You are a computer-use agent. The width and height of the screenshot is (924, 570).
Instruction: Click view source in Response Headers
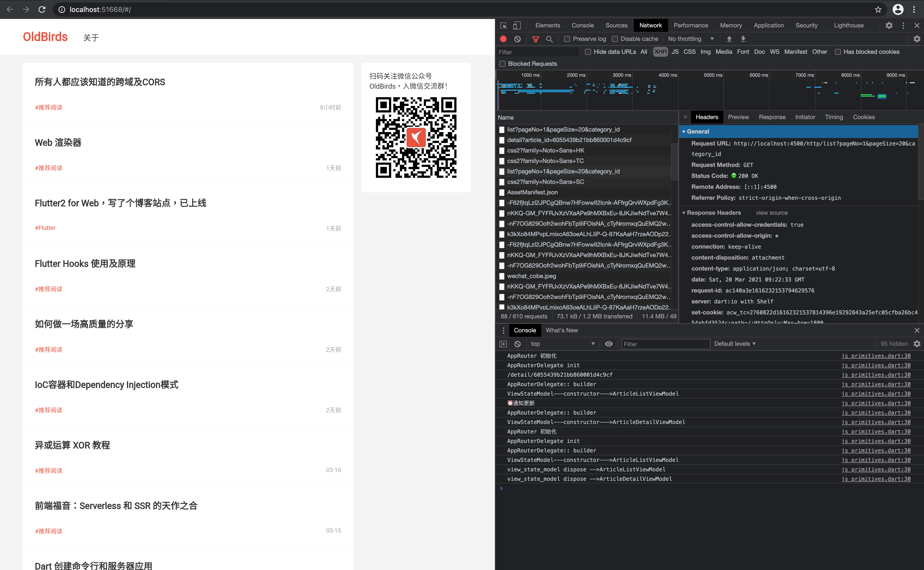pos(771,213)
